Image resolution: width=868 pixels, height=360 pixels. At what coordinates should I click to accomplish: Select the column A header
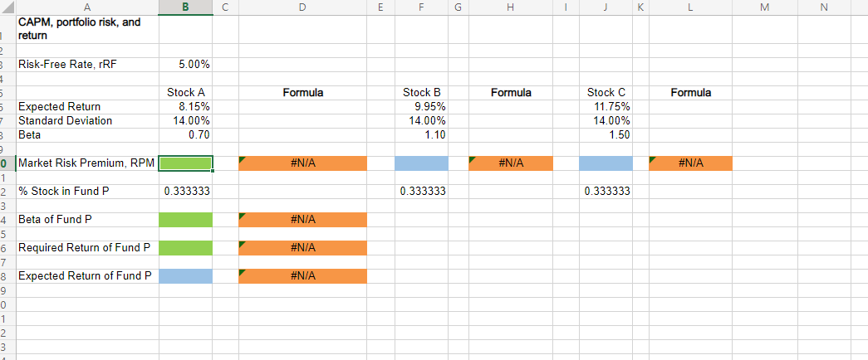pyautogui.click(x=87, y=7)
